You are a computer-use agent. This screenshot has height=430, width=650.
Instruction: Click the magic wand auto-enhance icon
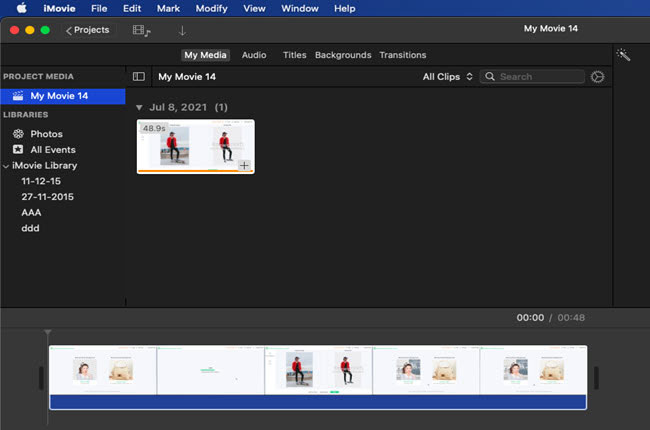tap(623, 55)
